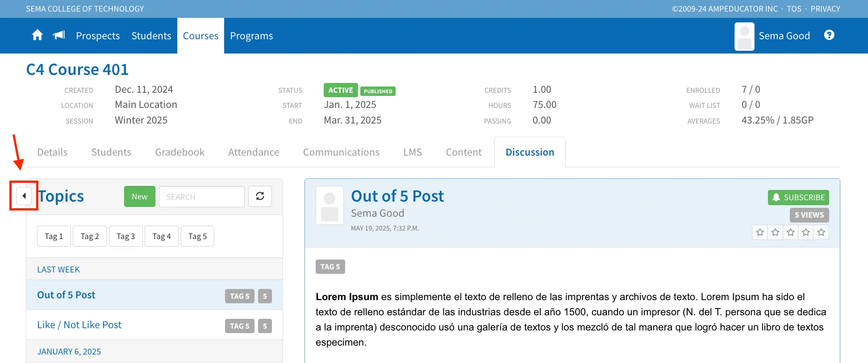Screen dimensions: 868x363
Task: Subscribe to the Out of 5 Post
Action: (798, 198)
